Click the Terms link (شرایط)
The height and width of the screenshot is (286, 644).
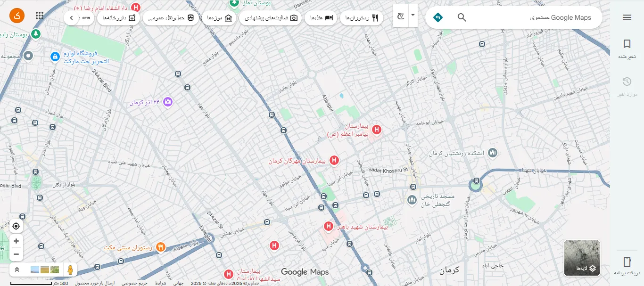coord(161,283)
